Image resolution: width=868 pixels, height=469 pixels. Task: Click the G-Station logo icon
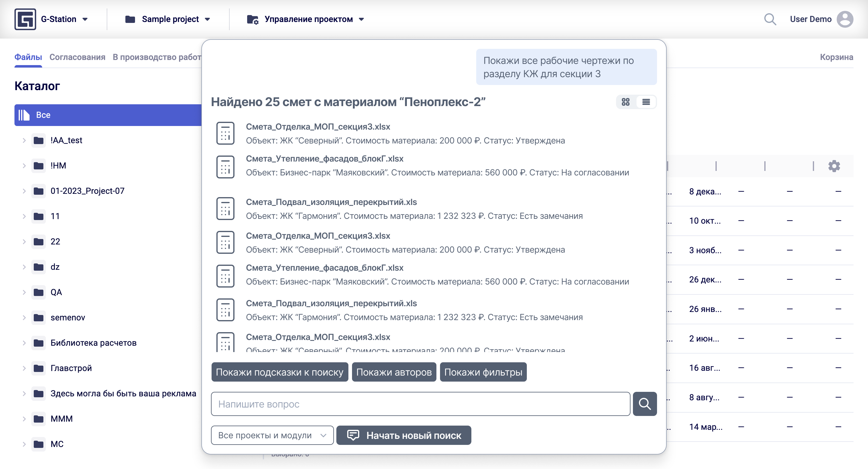(25, 19)
